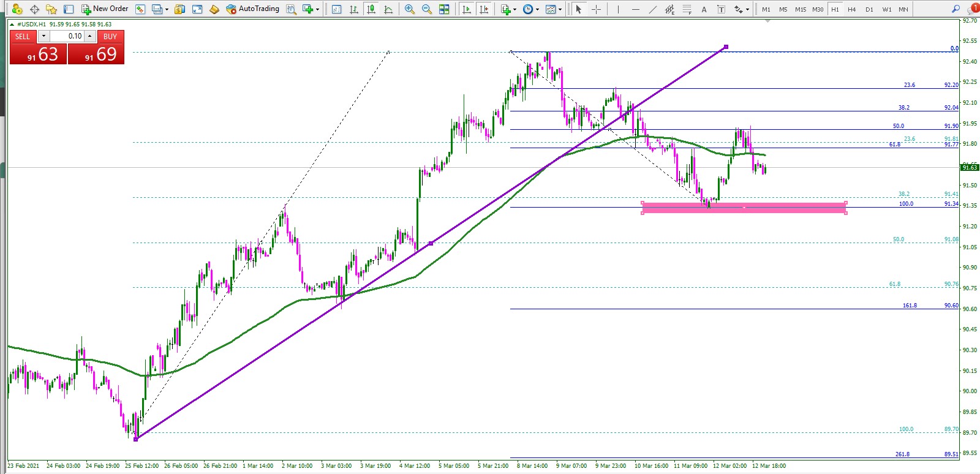Viewport: 980px width, 474px height.
Task: Collapse one-click trading panel triangle near #USDX,H1
Action: click(x=12, y=24)
